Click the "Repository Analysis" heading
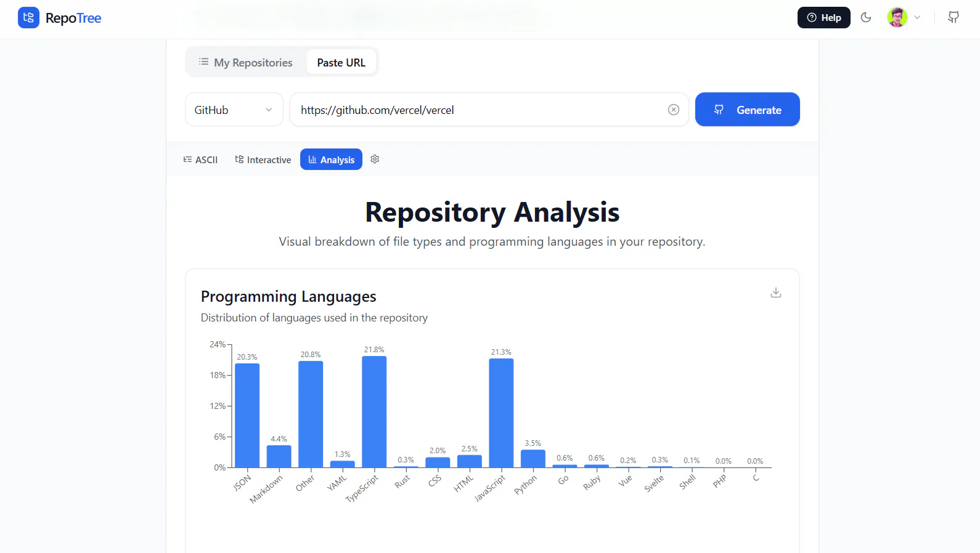Viewport: 980px width, 553px height. (x=492, y=212)
